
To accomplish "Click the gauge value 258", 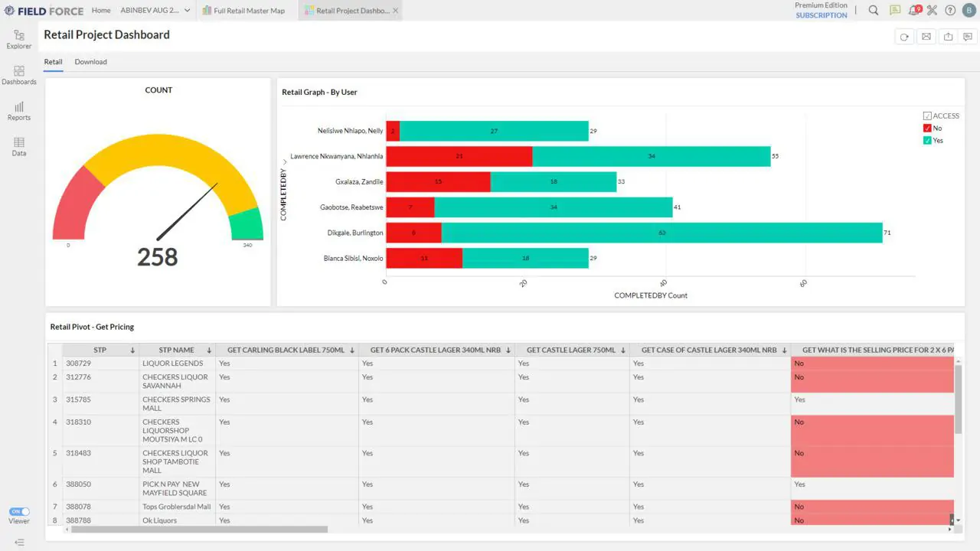I will coord(158,257).
